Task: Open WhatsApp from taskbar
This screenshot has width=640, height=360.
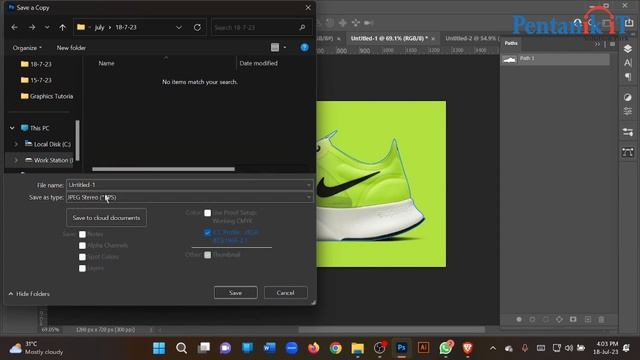Action: point(446,348)
